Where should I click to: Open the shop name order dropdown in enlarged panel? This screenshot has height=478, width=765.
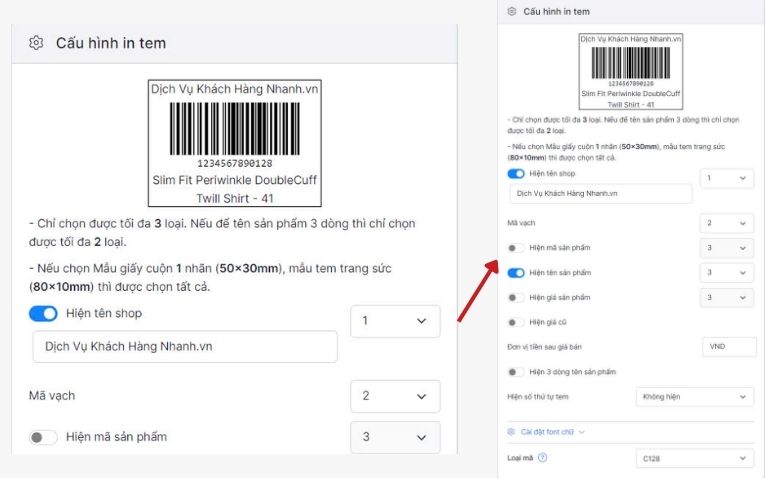pos(395,321)
